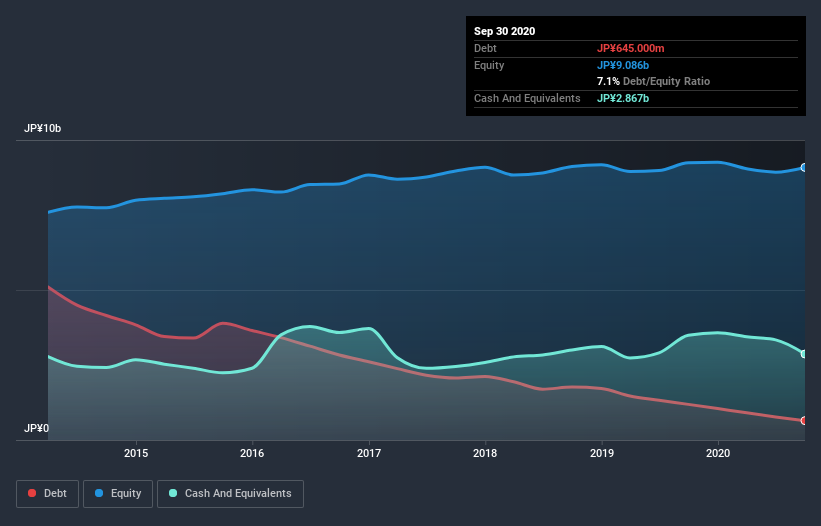Select the 2018 x-axis label

(x=485, y=453)
